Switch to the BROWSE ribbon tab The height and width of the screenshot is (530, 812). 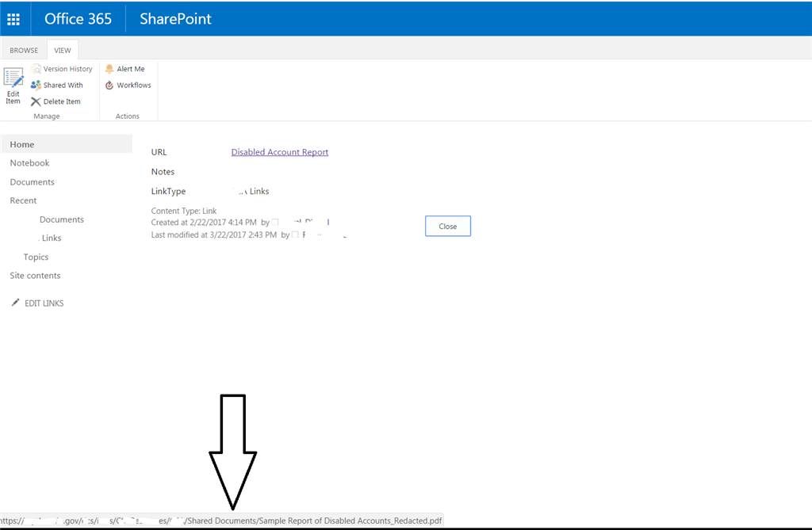pos(24,50)
